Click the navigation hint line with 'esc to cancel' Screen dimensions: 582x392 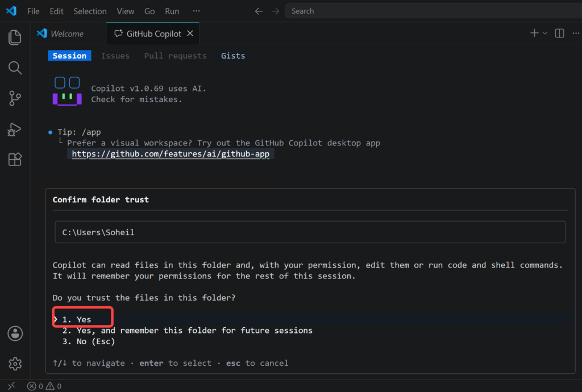tap(171, 363)
